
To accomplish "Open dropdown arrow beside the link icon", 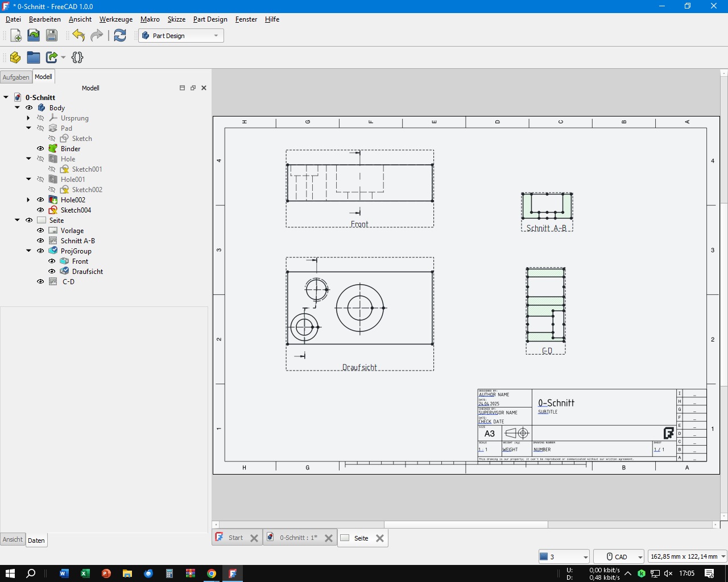I will pos(63,57).
